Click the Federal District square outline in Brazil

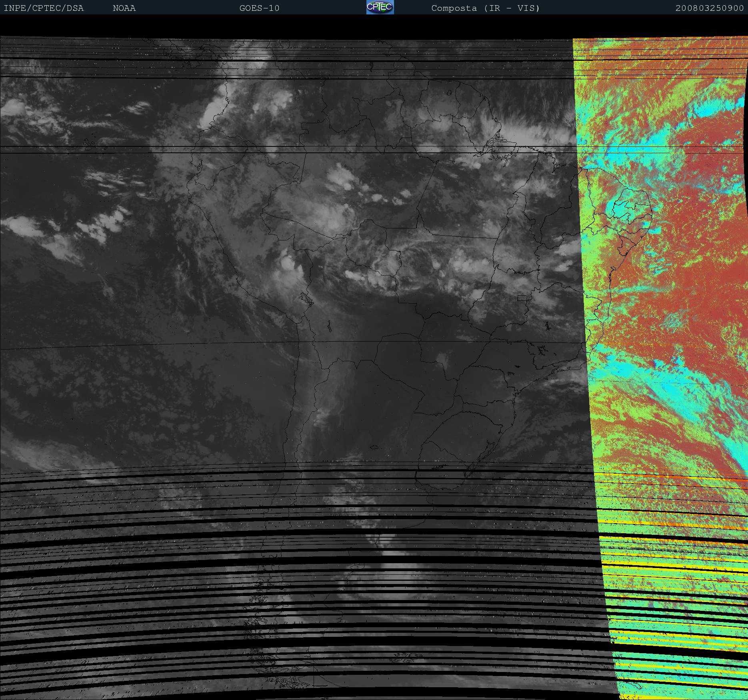[522, 298]
